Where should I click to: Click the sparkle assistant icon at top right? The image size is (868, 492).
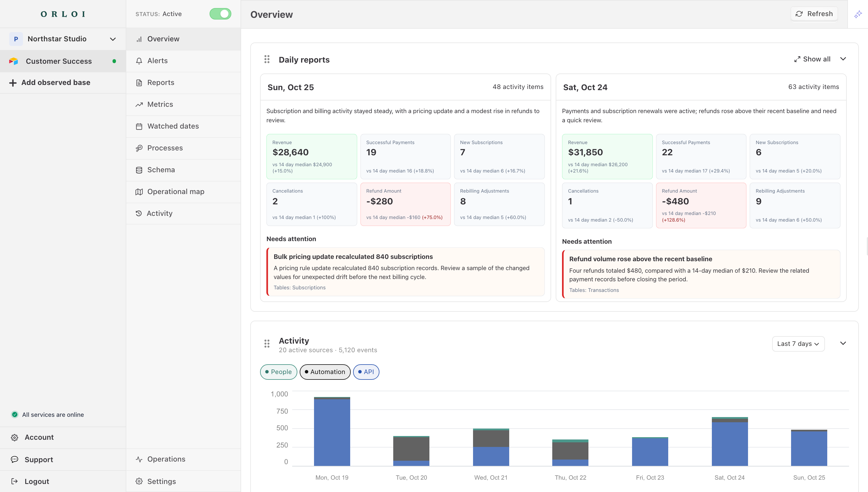coord(858,14)
